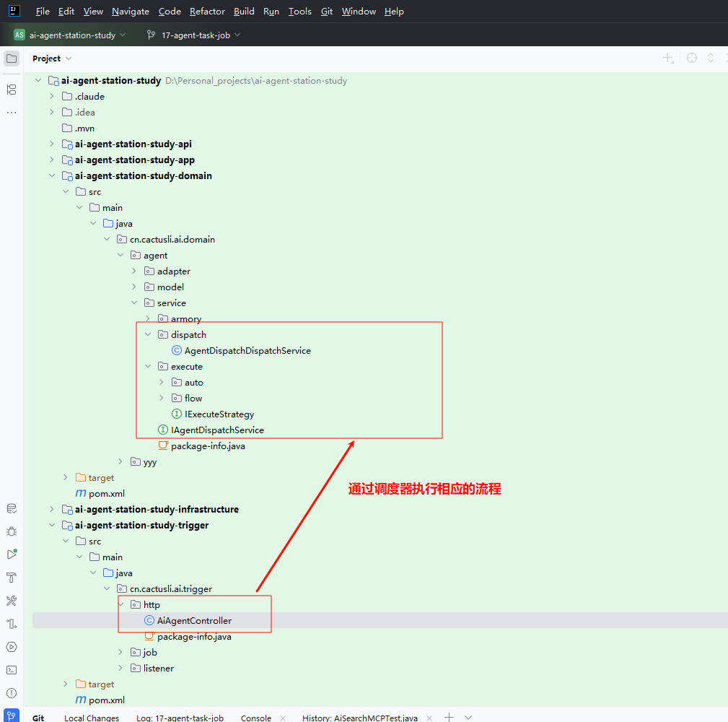Click the Structure tool window icon
Viewport: 728px width, 722px height.
point(12,90)
